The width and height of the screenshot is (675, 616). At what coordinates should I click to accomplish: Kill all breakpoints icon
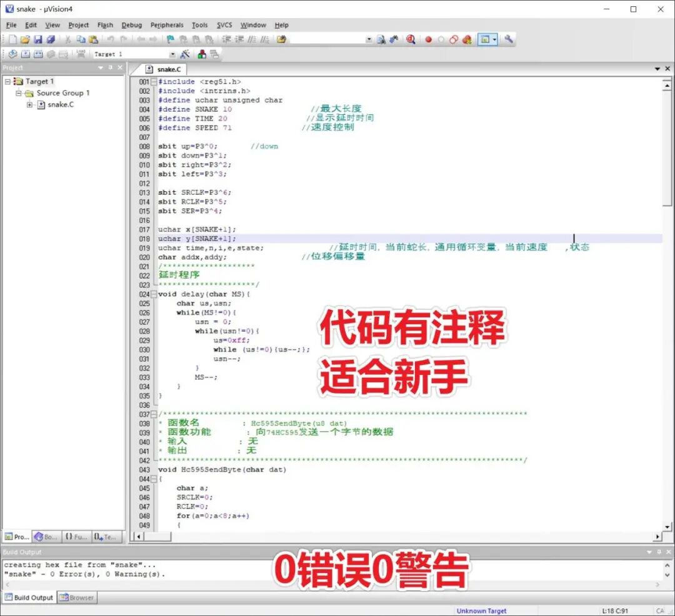(x=467, y=39)
